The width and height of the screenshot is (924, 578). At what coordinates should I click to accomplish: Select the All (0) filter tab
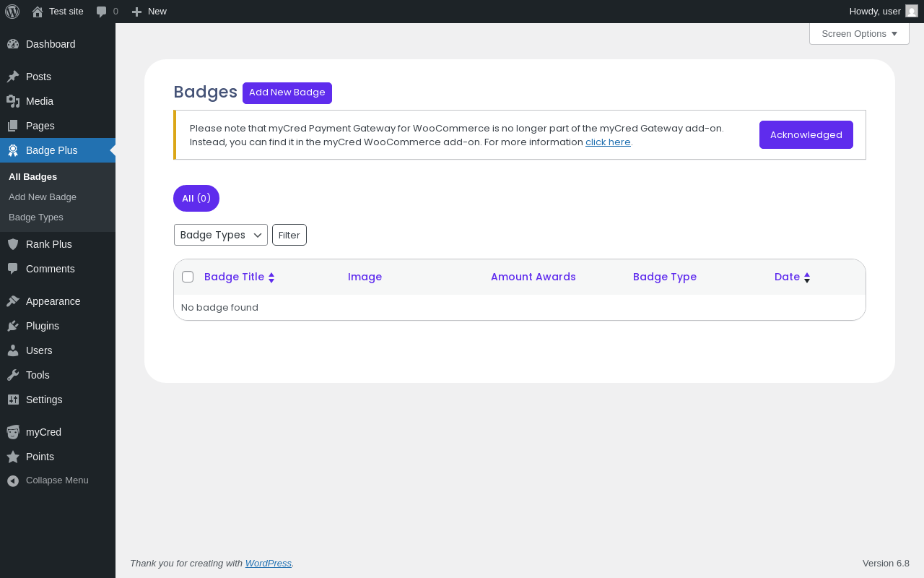click(x=196, y=198)
